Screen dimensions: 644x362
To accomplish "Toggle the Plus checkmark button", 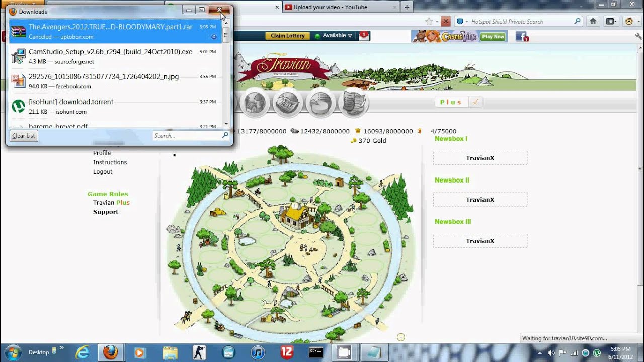I will tap(475, 102).
